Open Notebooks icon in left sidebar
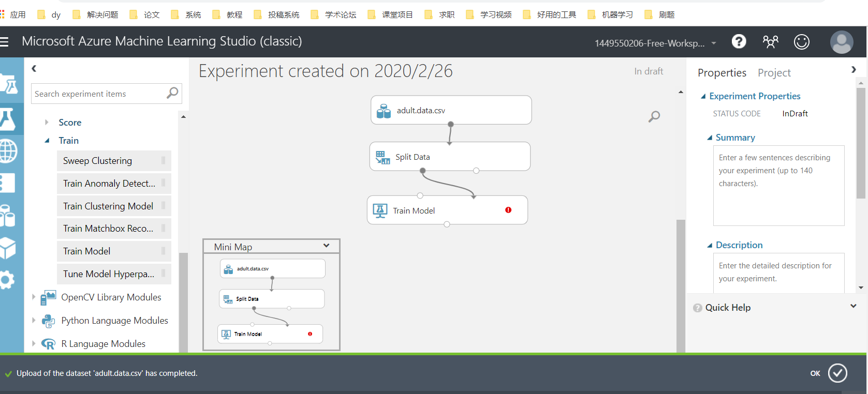The image size is (868, 394). [x=7, y=184]
